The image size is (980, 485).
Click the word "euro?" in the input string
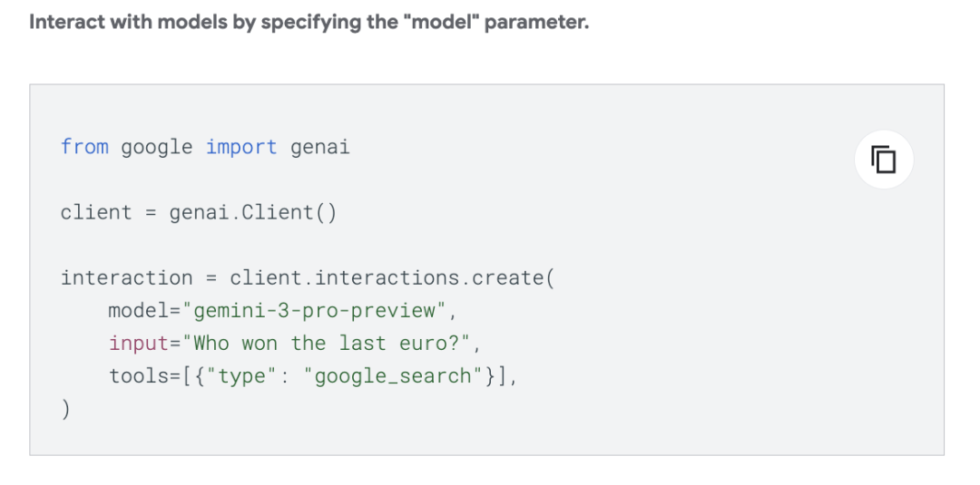pos(429,344)
